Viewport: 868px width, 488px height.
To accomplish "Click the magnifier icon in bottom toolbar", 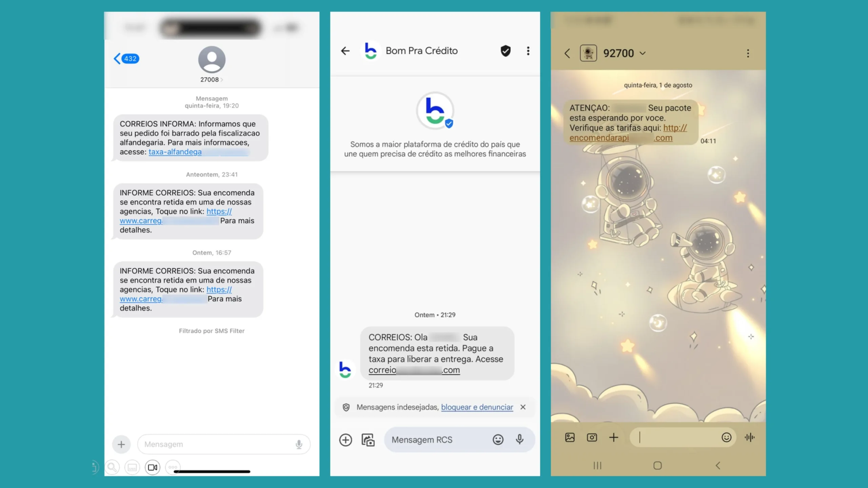I will click(112, 468).
